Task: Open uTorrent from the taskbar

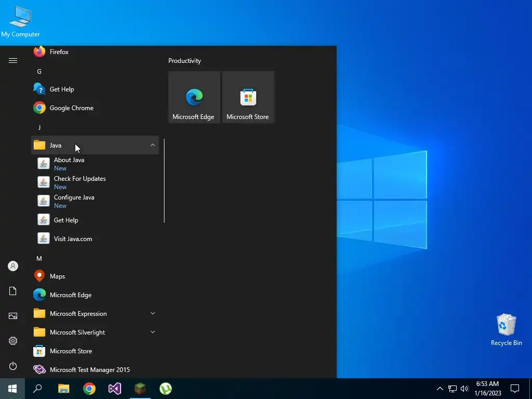Action: (x=166, y=389)
